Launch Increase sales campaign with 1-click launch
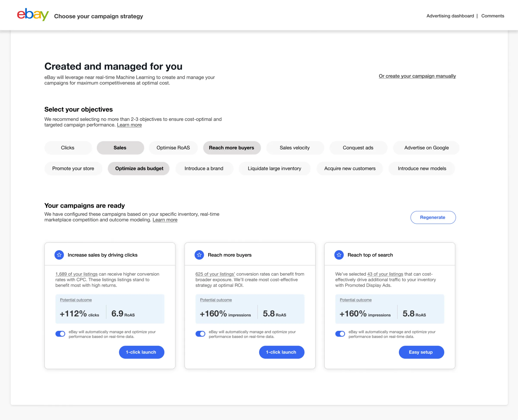This screenshot has width=518, height=420. pos(141,352)
